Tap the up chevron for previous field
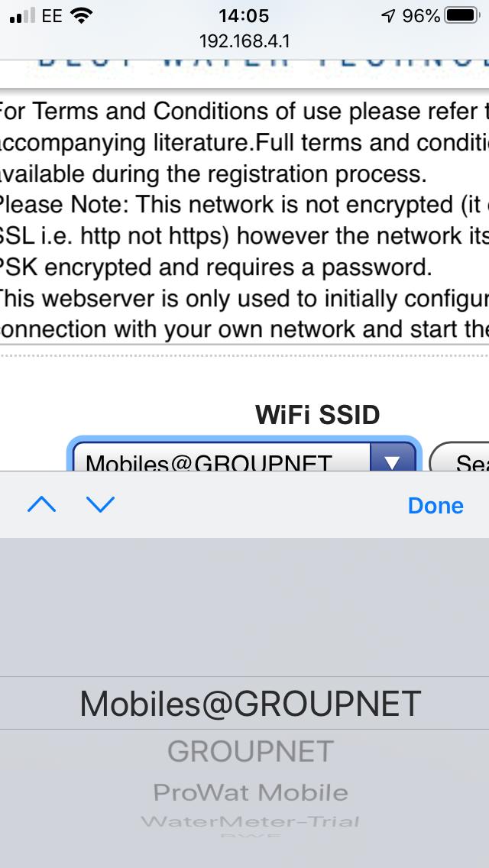 pos(41,504)
